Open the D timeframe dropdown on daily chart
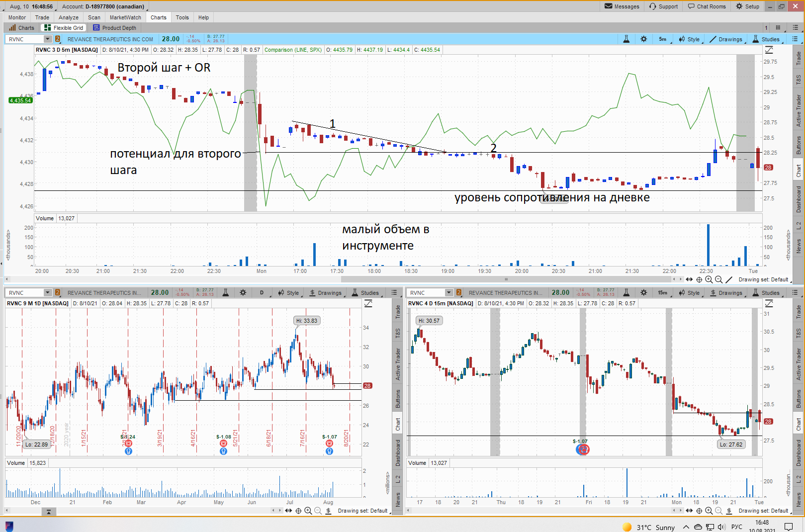Screen dimensions: 805x532 [x=263, y=293]
